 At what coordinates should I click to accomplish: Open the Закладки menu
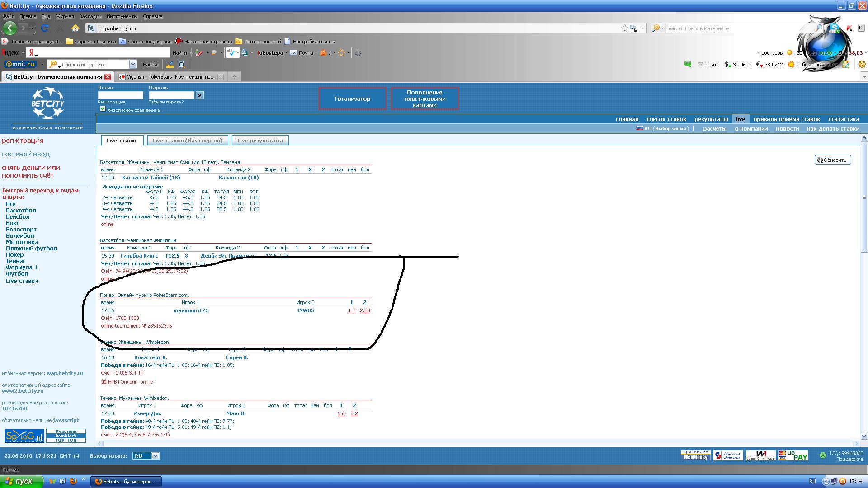(x=90, y=16)
